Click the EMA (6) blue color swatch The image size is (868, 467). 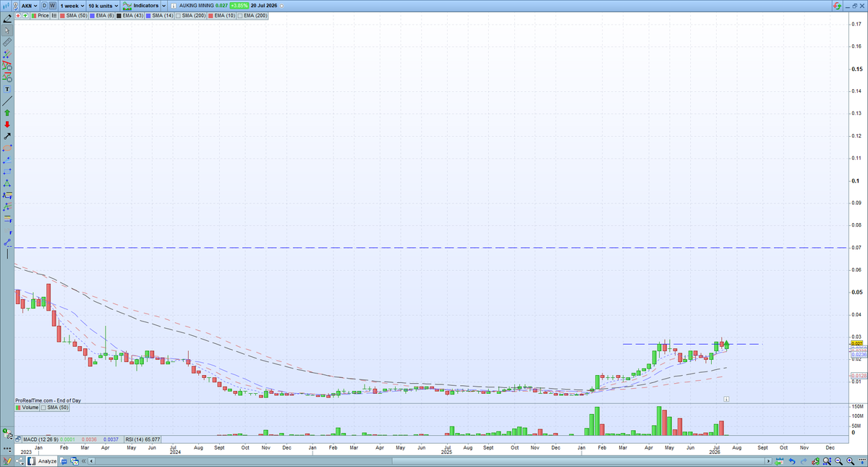pyautogui.click(x=92, y=15)
